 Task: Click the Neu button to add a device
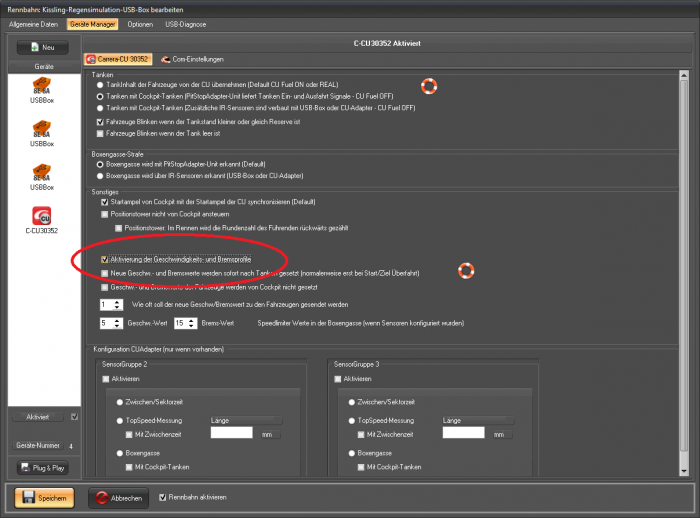pyautogui.click(x=41, y=47)
